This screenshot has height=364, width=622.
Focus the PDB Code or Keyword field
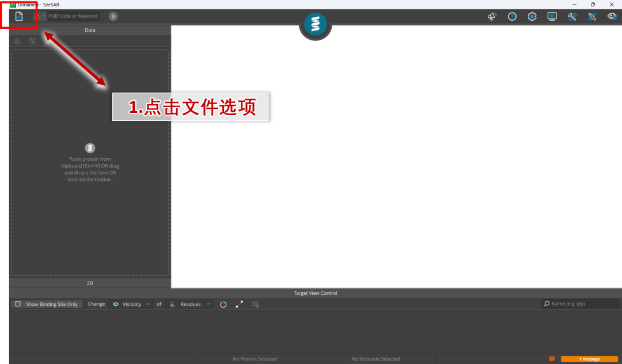[73, 16]
